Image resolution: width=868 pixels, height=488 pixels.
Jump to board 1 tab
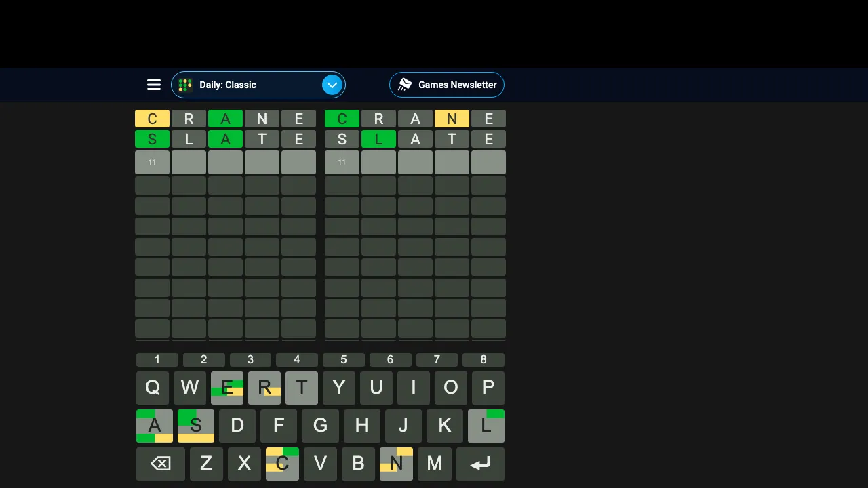pyautogui.click(x=157, y=360)
